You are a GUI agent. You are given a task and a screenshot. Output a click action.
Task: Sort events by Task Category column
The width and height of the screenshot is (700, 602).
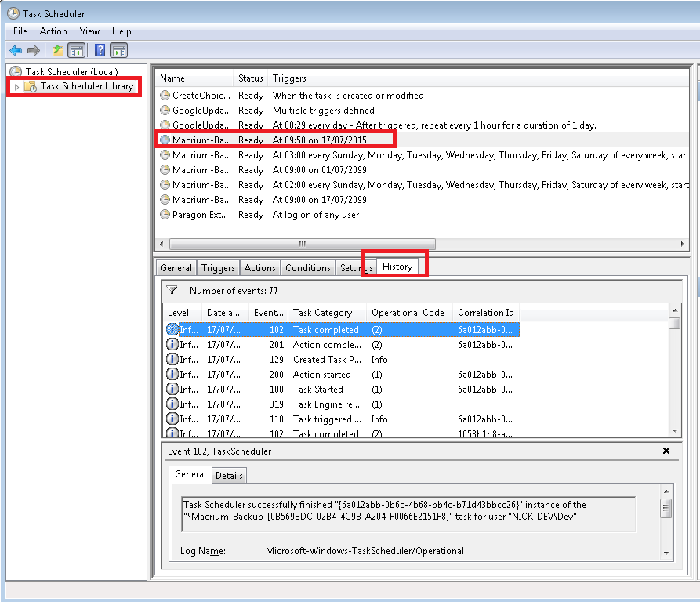322,313
